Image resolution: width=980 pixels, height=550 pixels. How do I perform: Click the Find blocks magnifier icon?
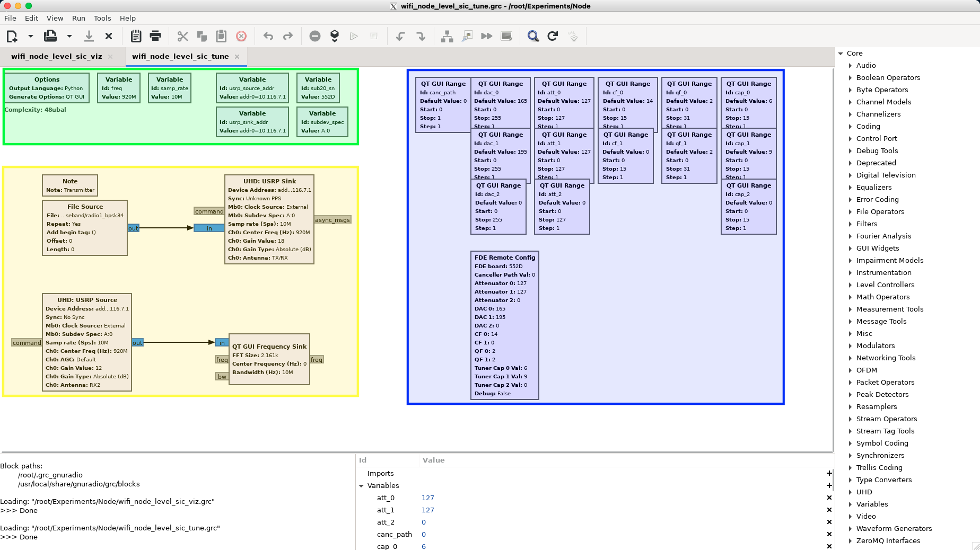pyautogui.click(x=533, y=36)
